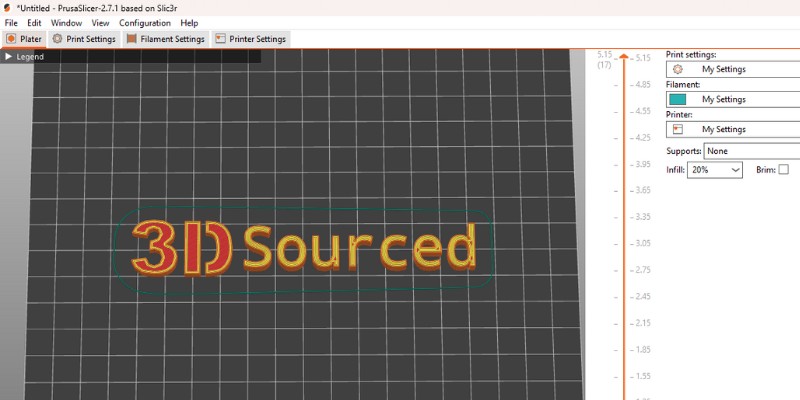Click the gear icon in Print settings preset

pyautogui.click(x=678, y=70)
